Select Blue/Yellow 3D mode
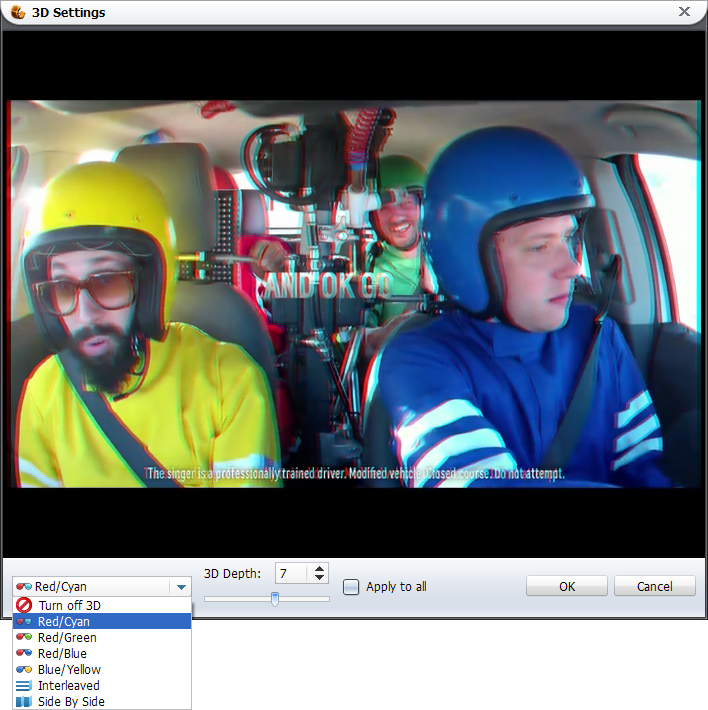 (x=102, y=669)
